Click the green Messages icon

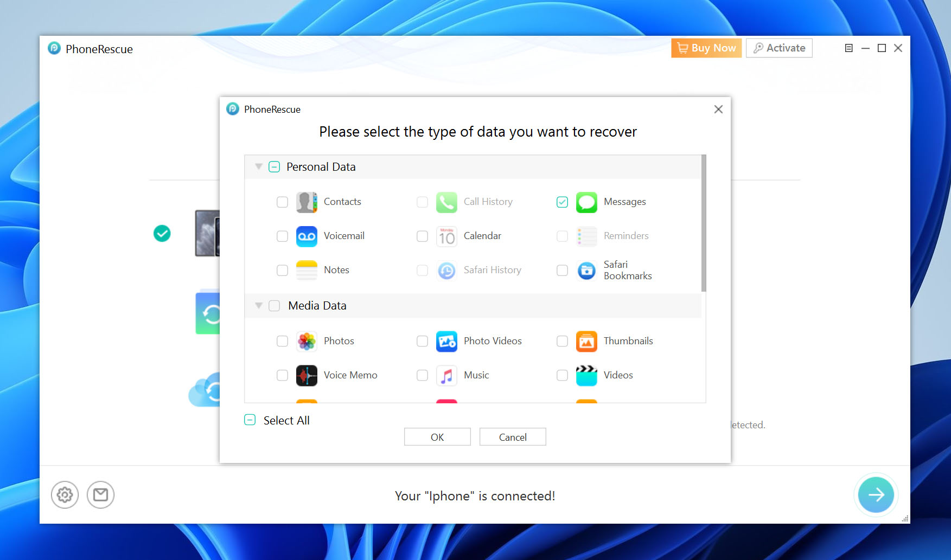(x=586, y=202)
